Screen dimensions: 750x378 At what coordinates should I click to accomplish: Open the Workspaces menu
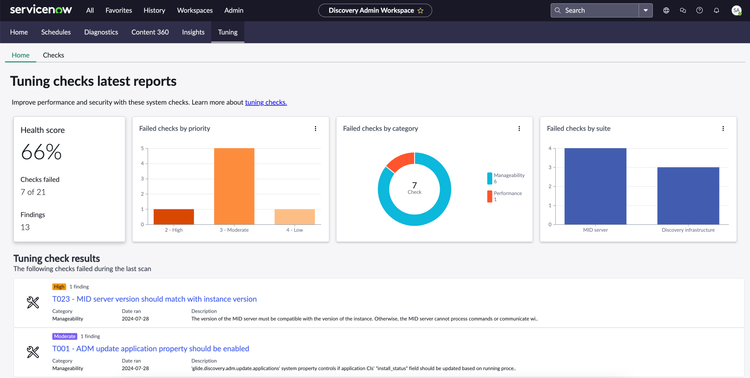[x=195, y=11]
